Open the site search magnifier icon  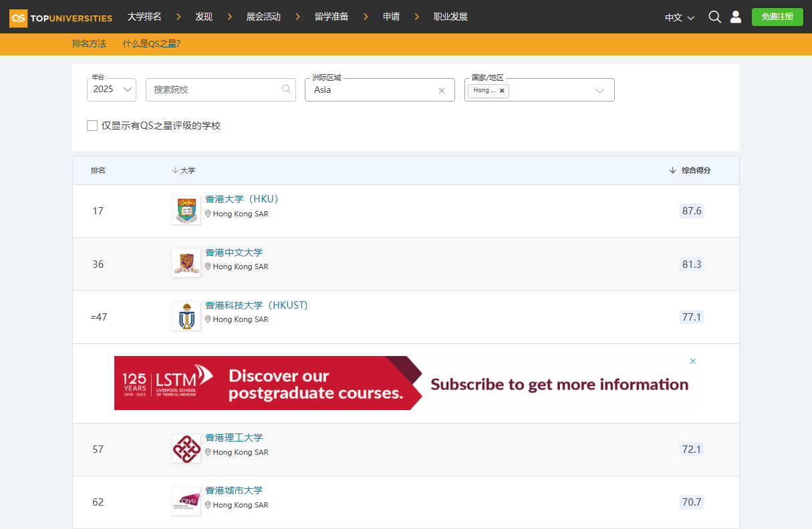[714, 17]
